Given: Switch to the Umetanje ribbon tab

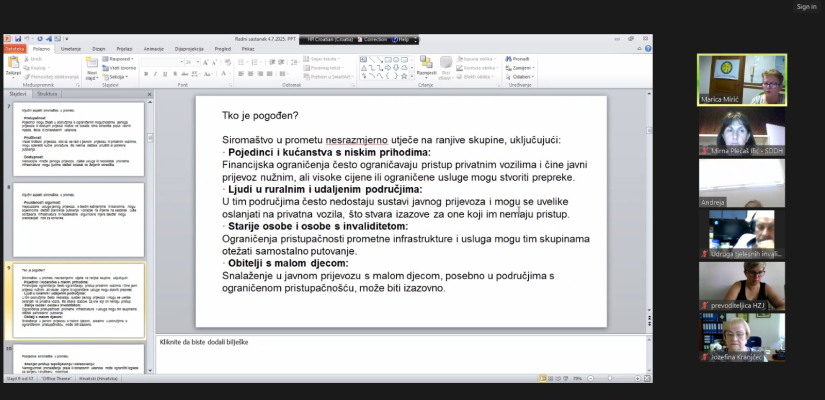Looking at the screenshot, I should 70,48.
